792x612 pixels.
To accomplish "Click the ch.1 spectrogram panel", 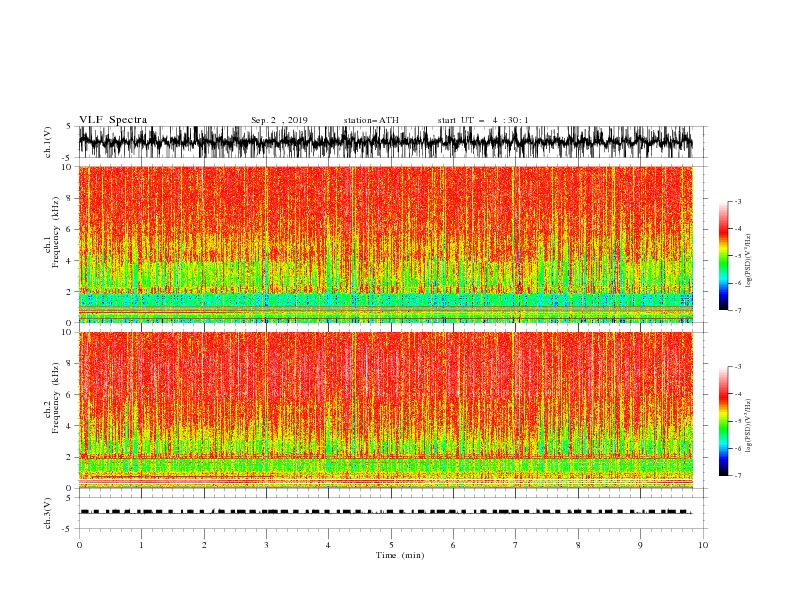I will [x=385, y=244].
